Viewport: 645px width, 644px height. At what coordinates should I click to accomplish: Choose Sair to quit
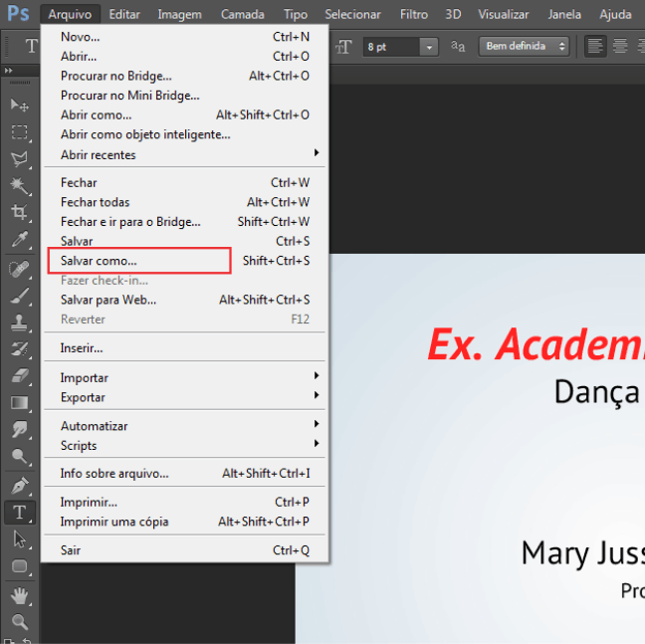tap(184, 550)
